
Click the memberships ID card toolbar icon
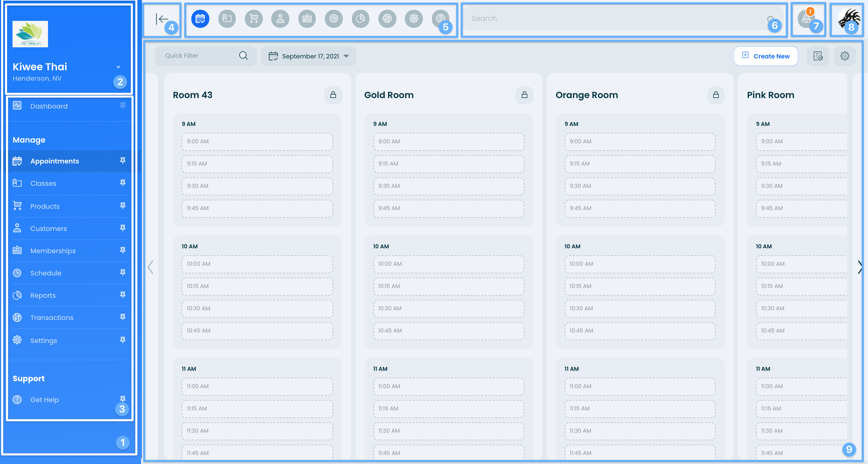307,18
